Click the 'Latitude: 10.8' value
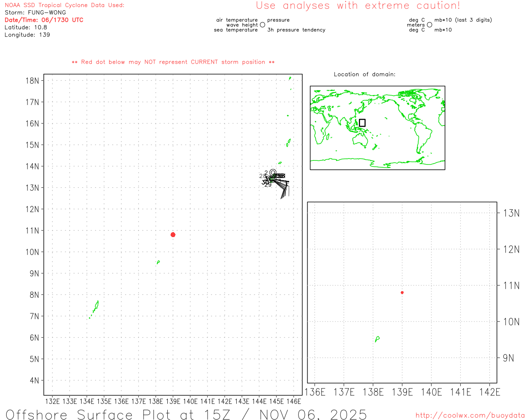525x420 pixels. pos(26,27)
